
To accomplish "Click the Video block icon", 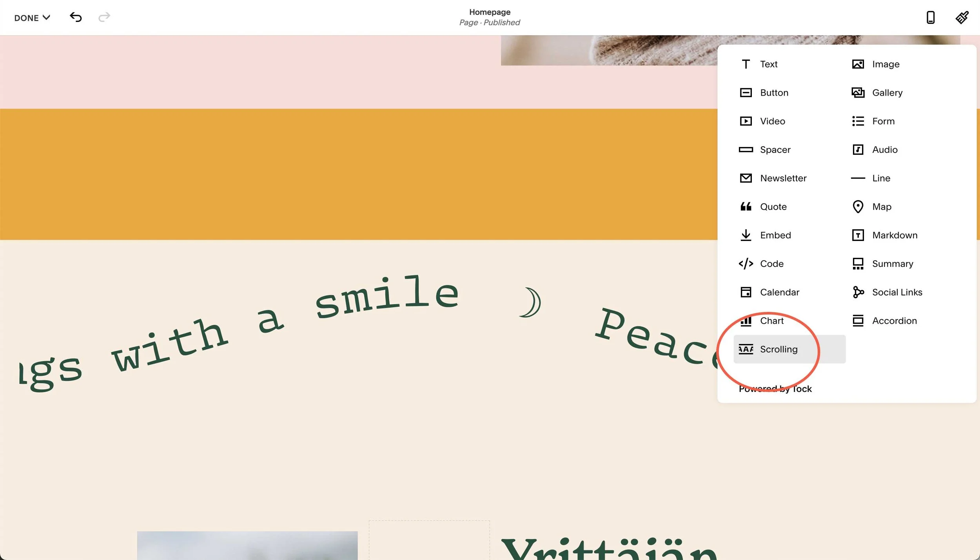I will pos(746,121).
